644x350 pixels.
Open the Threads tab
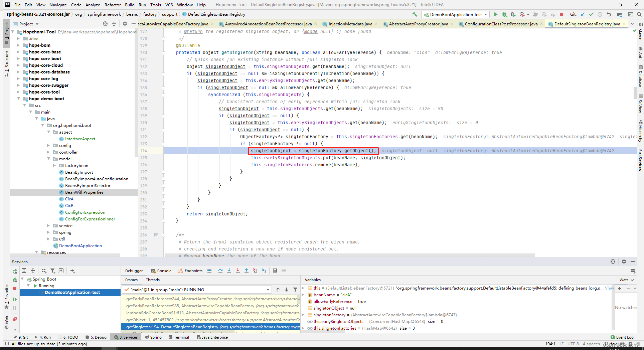pyautogui.click(x=153, y=280)
